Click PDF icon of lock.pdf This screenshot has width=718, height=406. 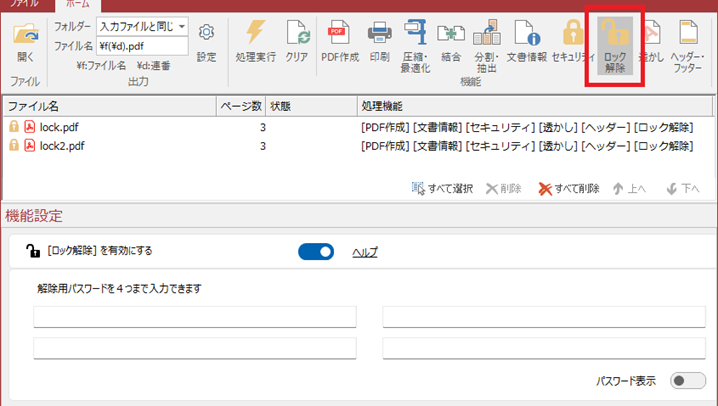coord(30,126)
